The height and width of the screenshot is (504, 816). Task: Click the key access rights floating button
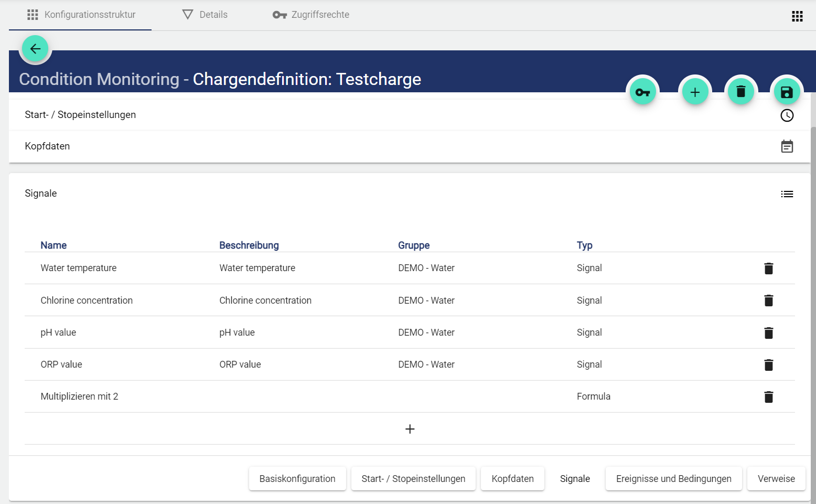pyautogui.click(x=642, y=92)
